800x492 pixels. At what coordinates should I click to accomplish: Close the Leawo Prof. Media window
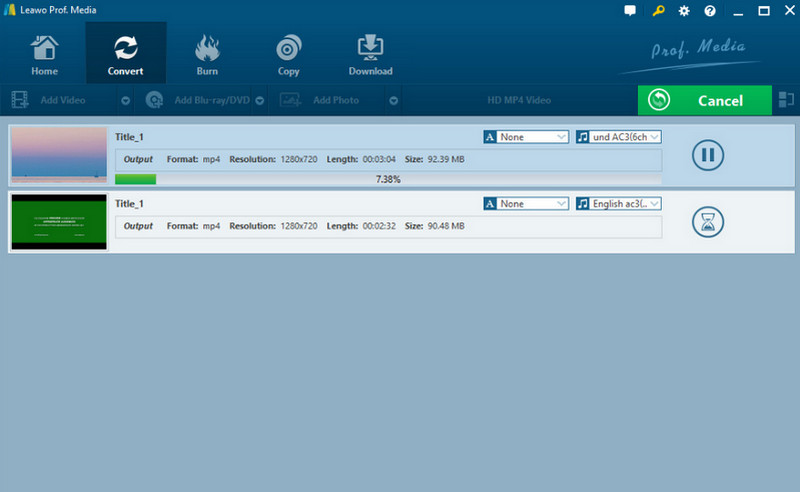pos(789,11)
